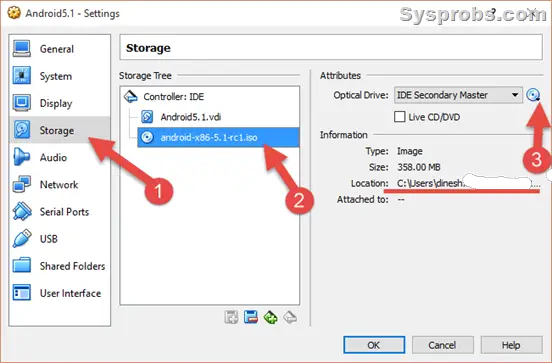Click the Cancel button

coord(443,345)
